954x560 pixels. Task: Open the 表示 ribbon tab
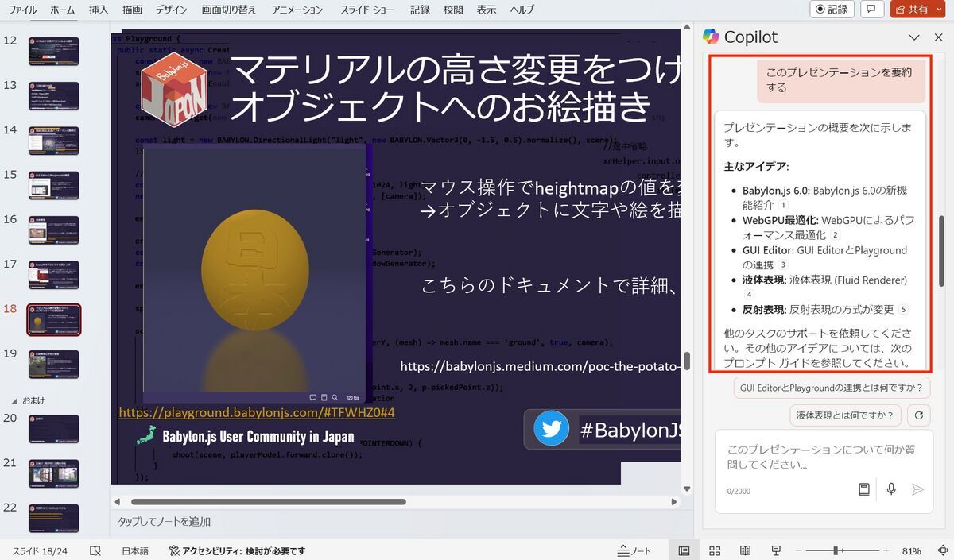(x=487, y=10)
